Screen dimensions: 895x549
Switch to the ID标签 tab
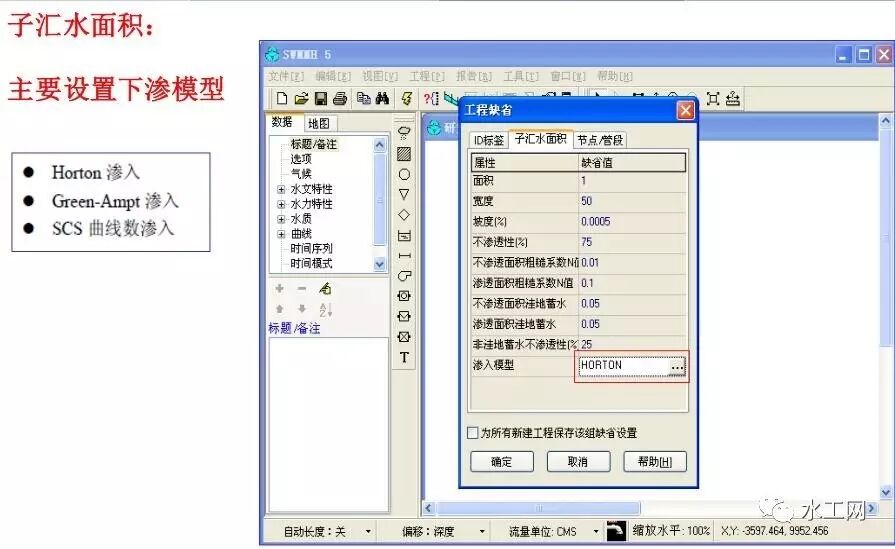489,140
